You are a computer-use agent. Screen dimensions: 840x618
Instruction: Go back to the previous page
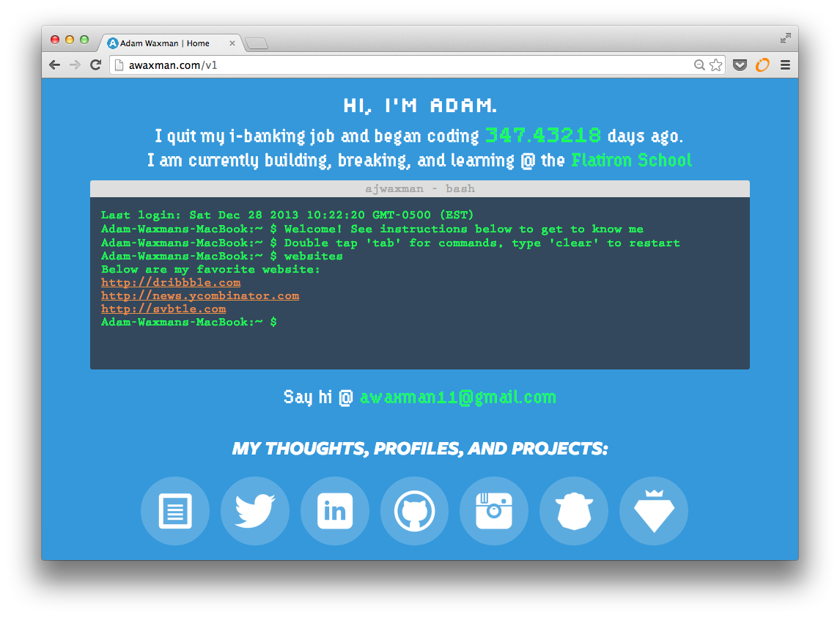click(x=55, y=65)
